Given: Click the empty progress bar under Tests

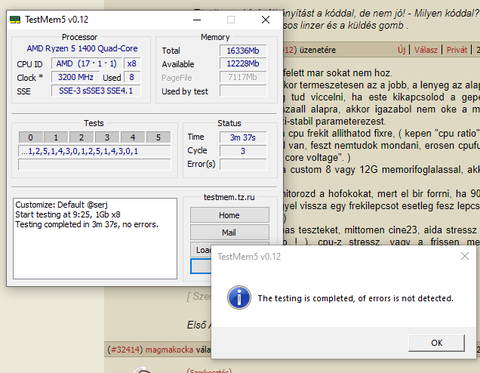Looking at the screenshot, I should coord(94,165).
